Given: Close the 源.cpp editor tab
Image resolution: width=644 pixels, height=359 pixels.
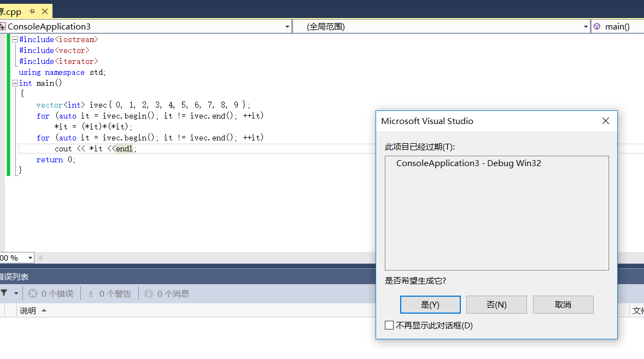Looking at the screenshot, I should point(45,11).
